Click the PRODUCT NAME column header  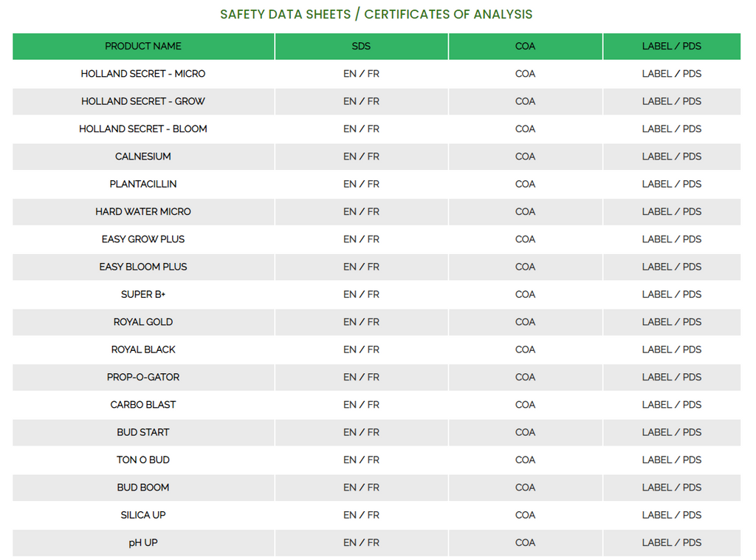coord(143,46)
